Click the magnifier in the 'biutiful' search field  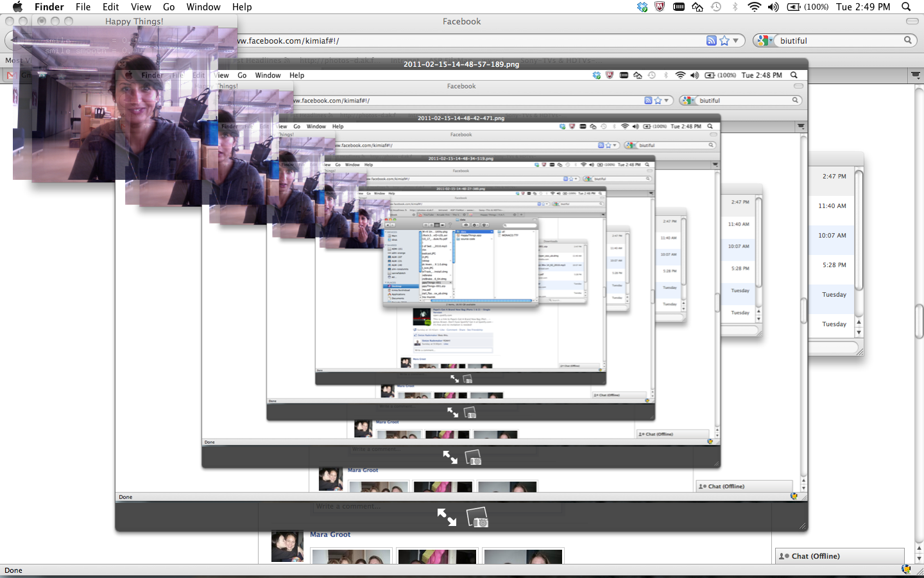tap(908, 40)
